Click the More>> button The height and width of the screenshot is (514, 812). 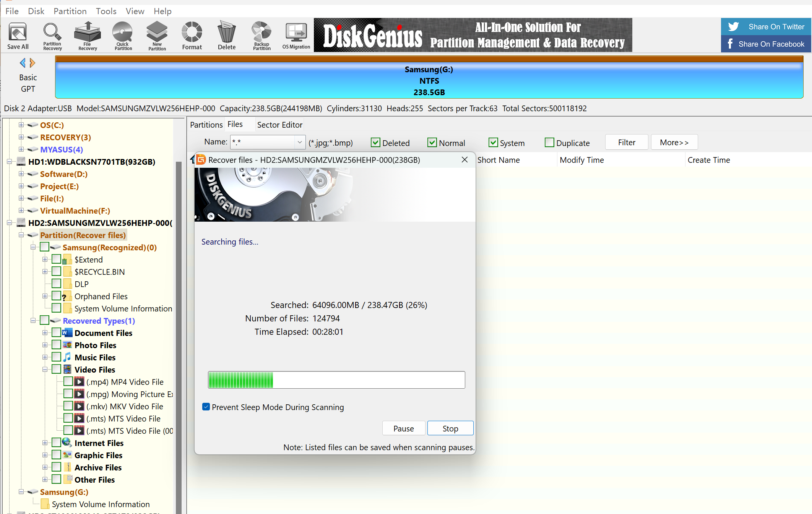point(674,142)
